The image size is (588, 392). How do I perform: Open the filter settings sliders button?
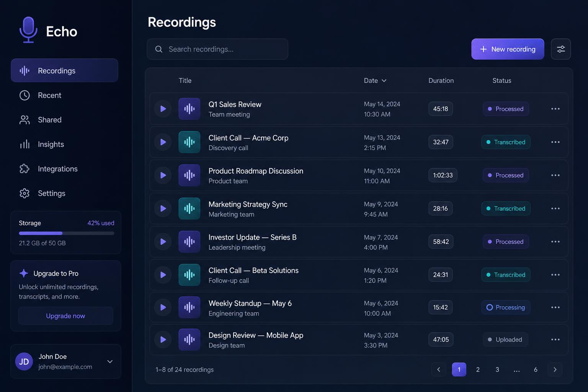pos(561,49)
